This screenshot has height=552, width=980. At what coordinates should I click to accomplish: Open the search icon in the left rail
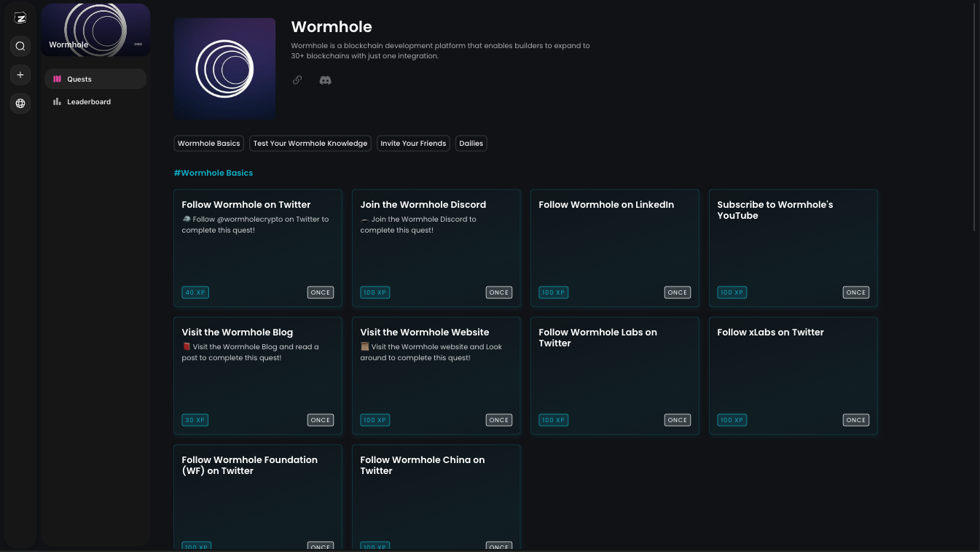click(x=20, y=46)
